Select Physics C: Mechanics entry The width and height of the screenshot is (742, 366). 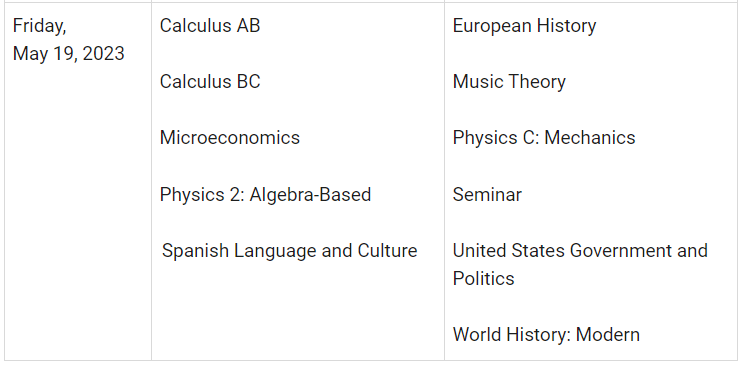pyautogui.click(x=544, y=138)
